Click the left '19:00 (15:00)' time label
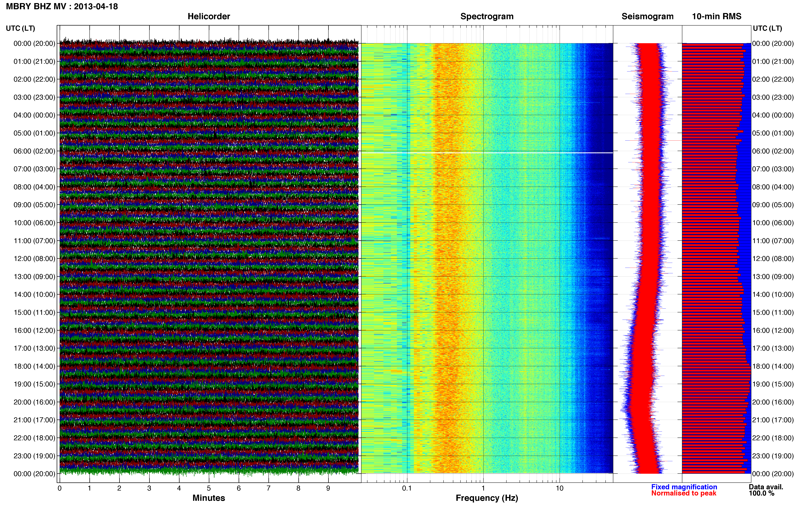 tap(34, 384)
